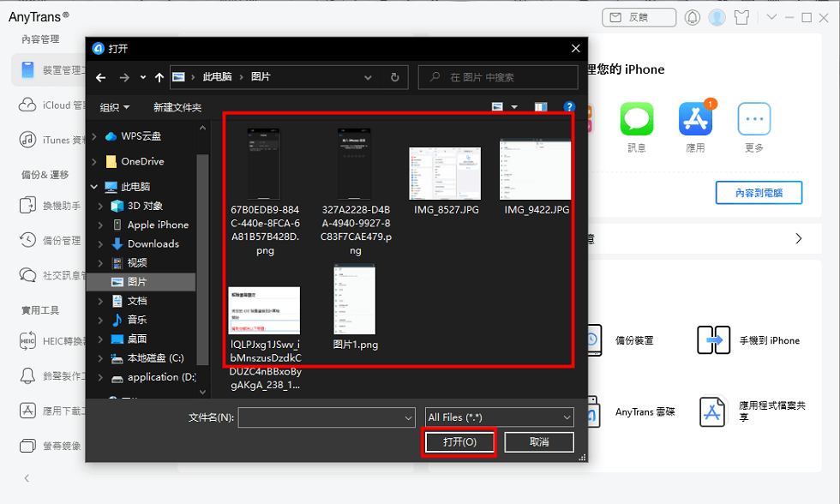Select application (D:) drive in tree
Viewport: 840px width, 504px height.
tap(161, 377)
